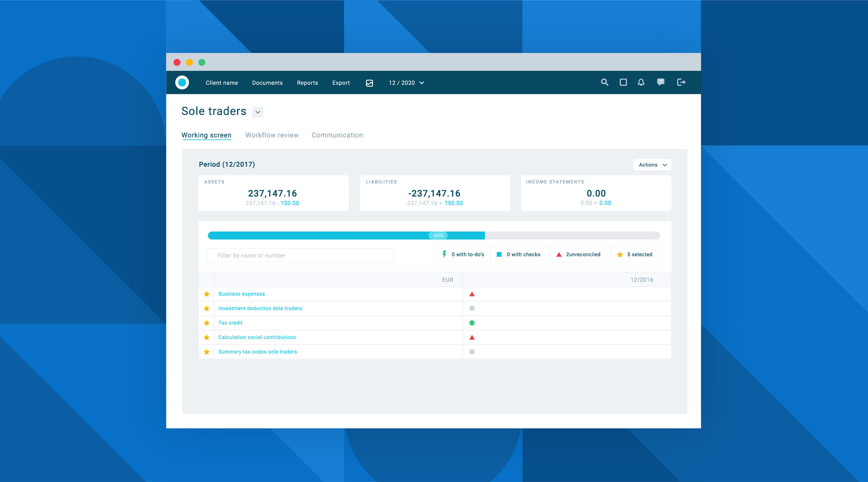Open the help chat bubble icon
The image size is (868, 482).
660,82
